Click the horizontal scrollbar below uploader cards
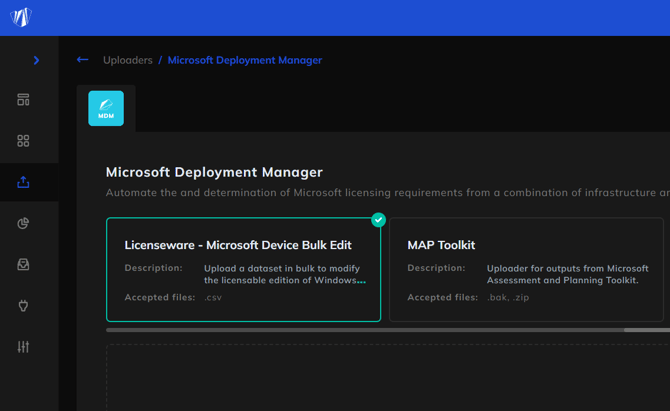670x411 pixels. point(388,330)
